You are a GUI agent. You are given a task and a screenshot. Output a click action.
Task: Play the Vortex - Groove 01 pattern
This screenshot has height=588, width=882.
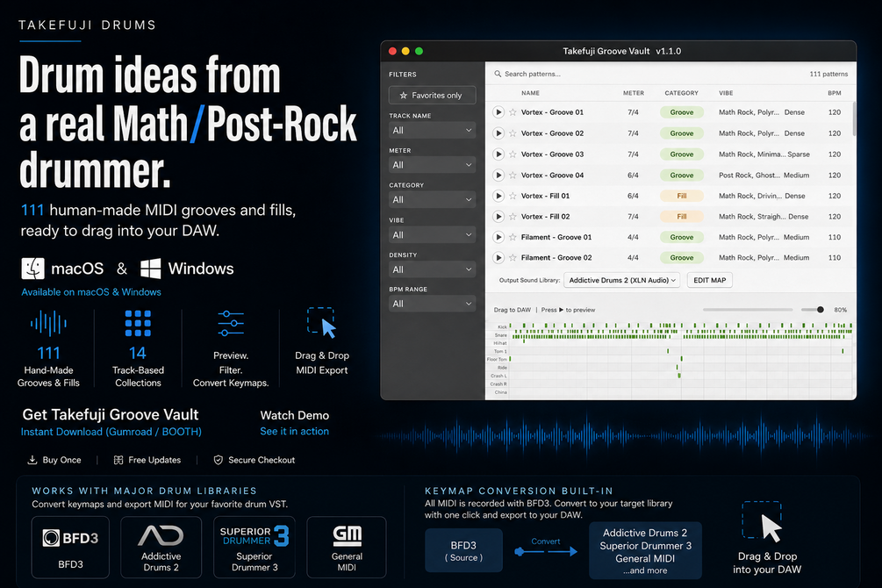click(x=498, y=112)
